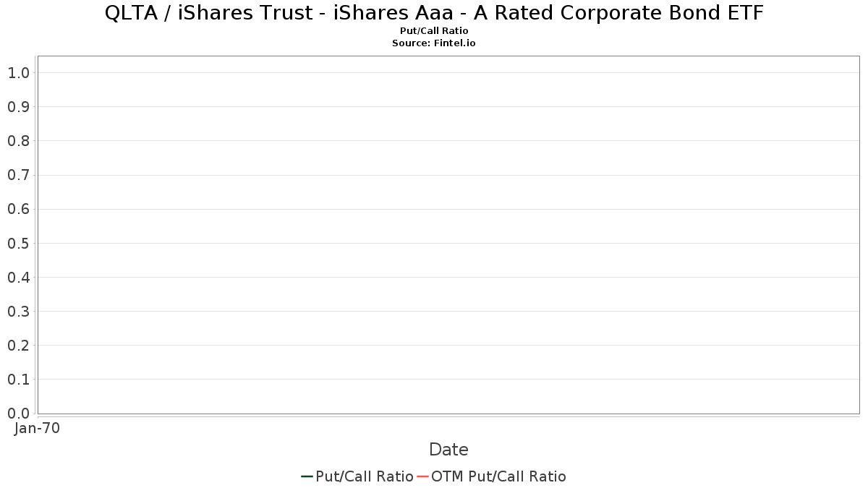Click the 0.0 y-axis tick label

pyautogui.click(x=19, y=414)
